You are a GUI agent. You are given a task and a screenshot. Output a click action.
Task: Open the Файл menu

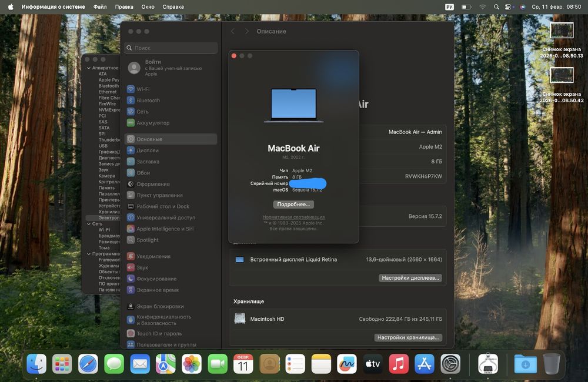(100, 6)
